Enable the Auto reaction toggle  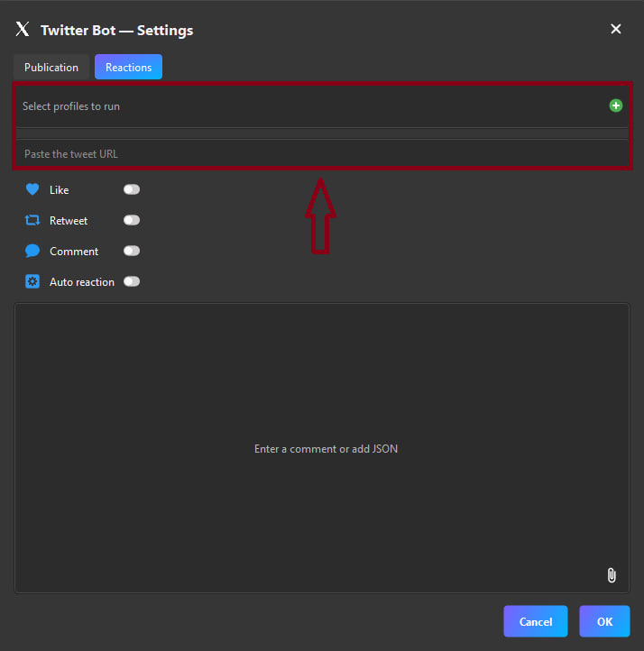(x=132, y=281)
